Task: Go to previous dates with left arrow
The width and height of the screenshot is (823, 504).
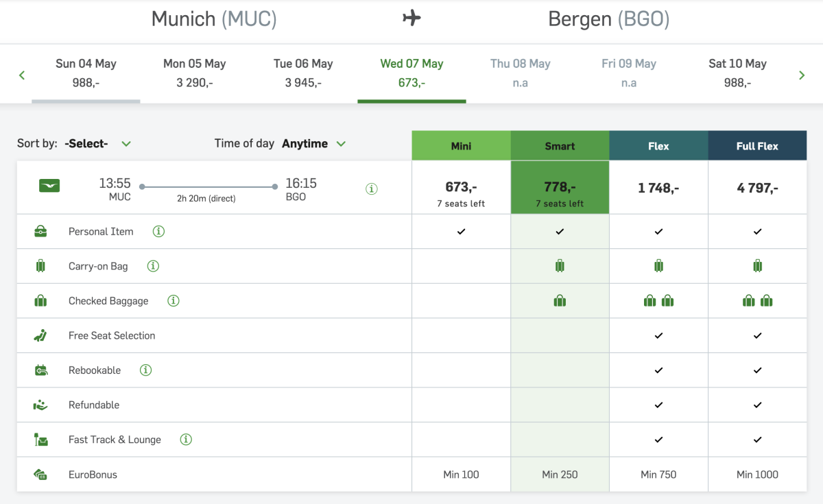Action: click(x=22, y=75)
